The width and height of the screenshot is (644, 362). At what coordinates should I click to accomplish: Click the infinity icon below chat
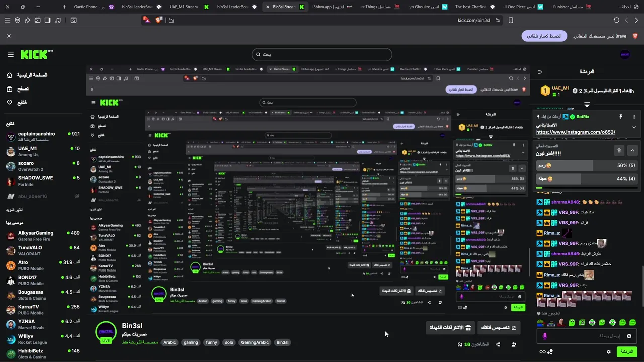click(x=542, y=352)
